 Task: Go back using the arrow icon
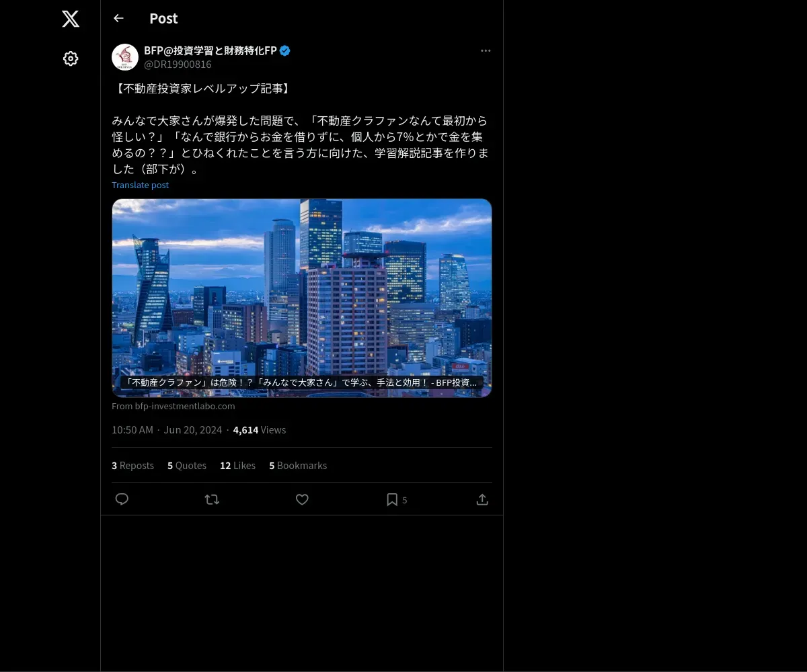pyautogui.click(x=118, y=18)
